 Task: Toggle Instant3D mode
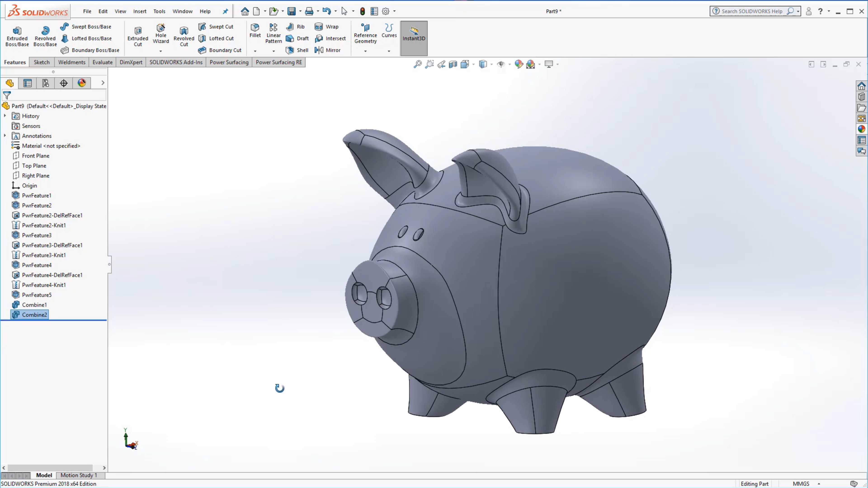414,38
